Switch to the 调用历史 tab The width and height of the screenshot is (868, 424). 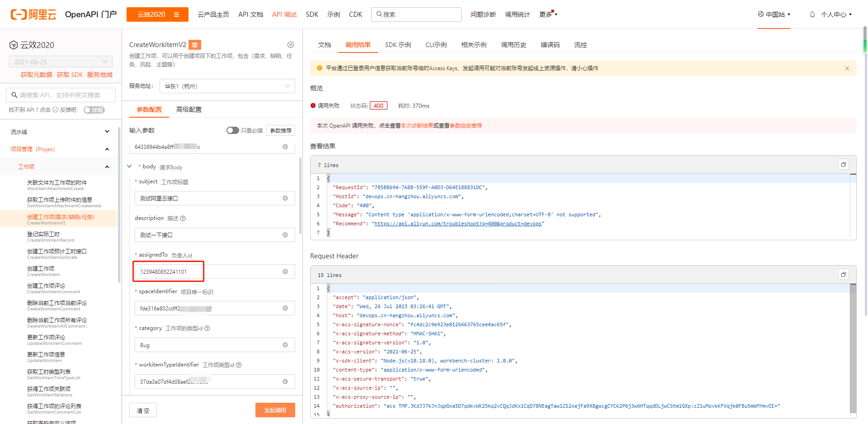coord(514,45)
